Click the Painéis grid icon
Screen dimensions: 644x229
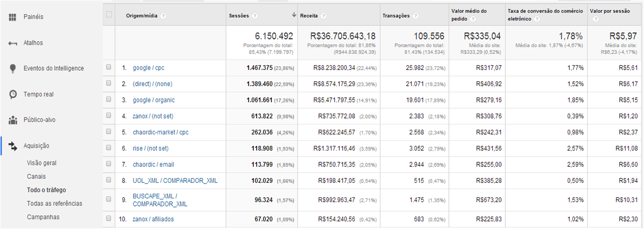(13, 17)
